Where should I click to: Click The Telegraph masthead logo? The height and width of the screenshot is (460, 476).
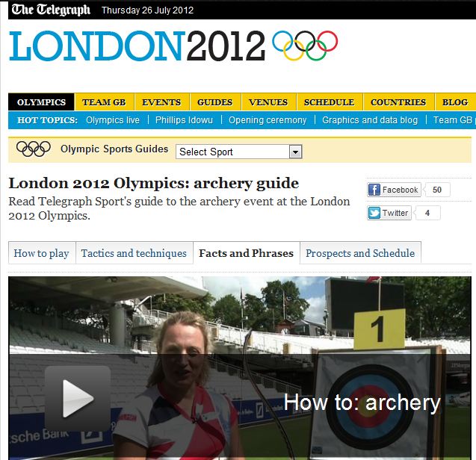[51, 10]
